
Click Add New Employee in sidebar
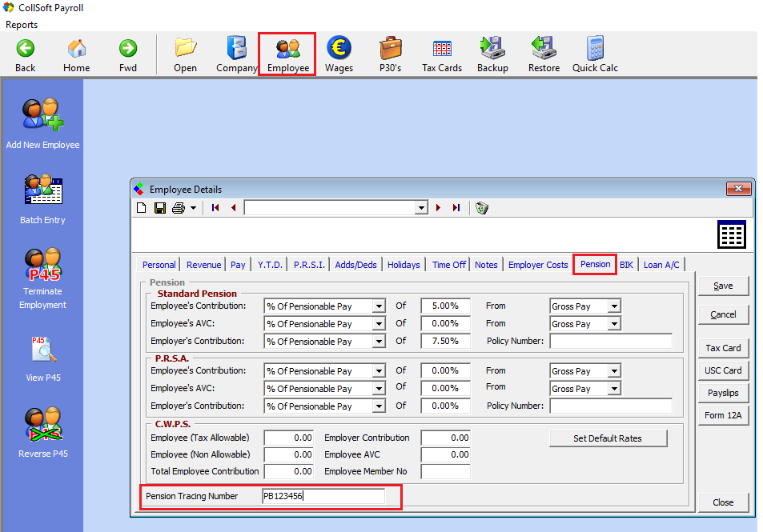pos(42,124)
